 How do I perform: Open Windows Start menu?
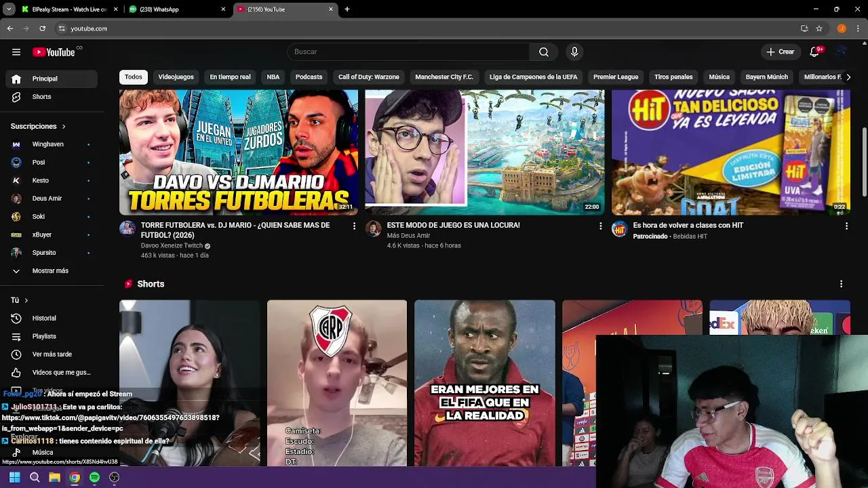[x=14, y=477]
